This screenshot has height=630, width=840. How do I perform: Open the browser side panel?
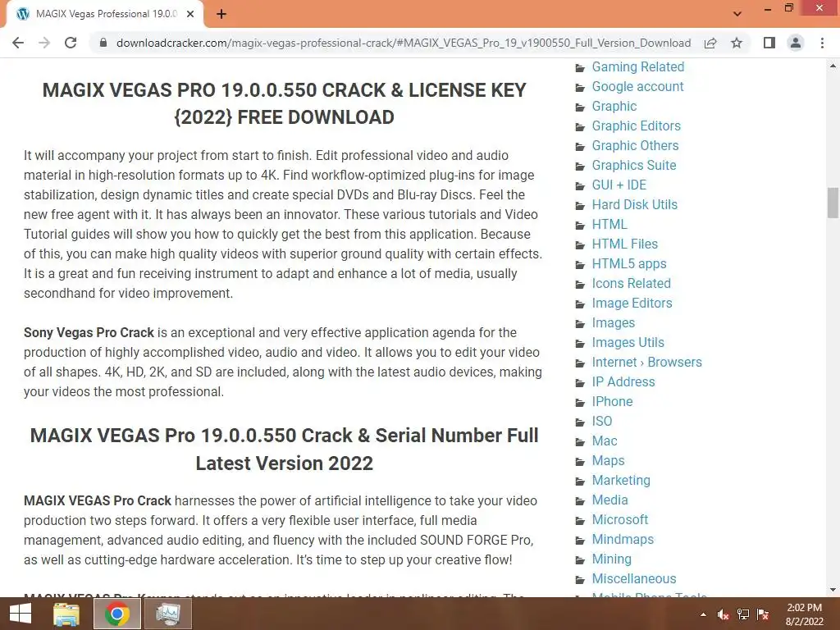pyautogui.click(x=769, y=43)
